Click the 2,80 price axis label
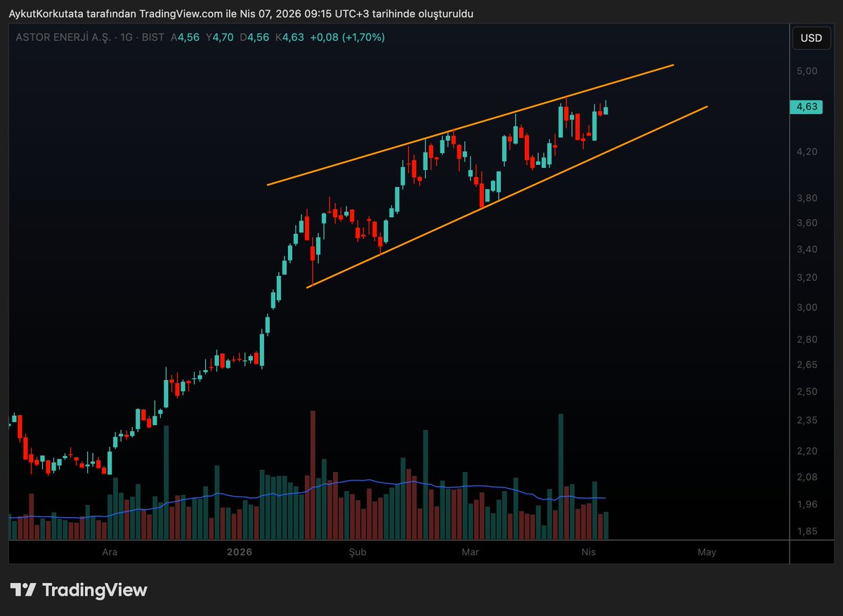843x616 pixels. click(x=806, y=339)
